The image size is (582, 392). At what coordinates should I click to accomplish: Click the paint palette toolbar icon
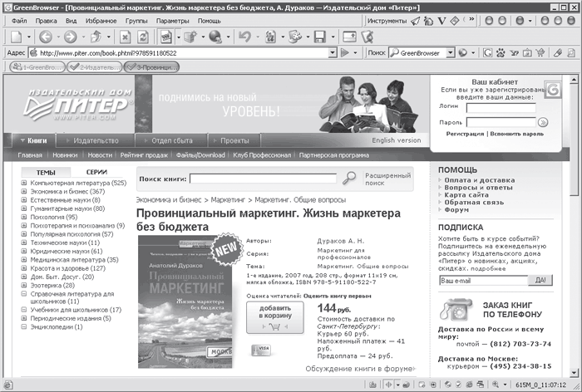[295, 37]
